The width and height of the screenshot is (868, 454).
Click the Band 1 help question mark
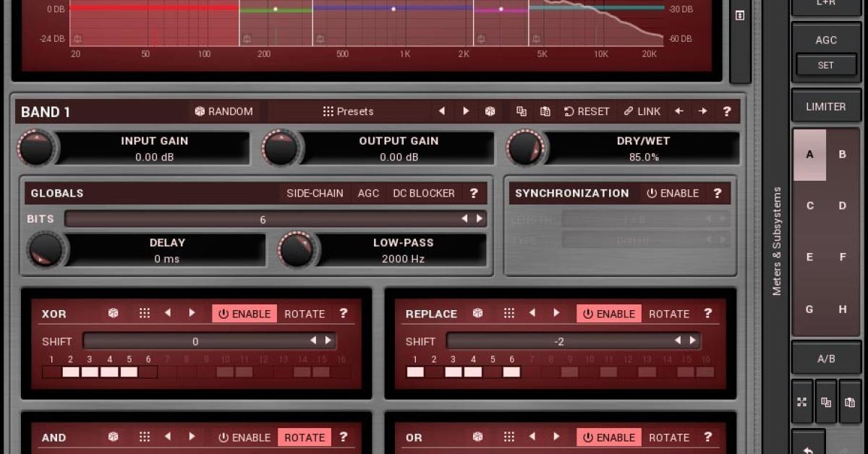tap(727, 111)
